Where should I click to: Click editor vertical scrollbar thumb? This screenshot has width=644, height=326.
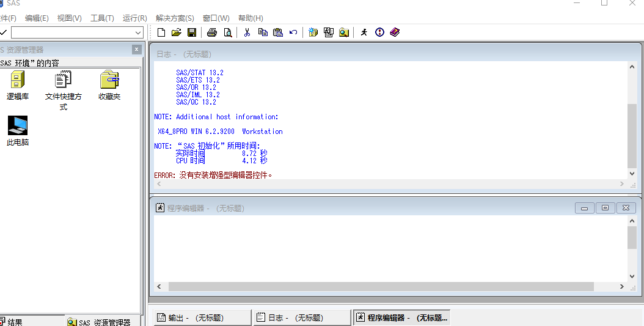click(x=632, y=237)
